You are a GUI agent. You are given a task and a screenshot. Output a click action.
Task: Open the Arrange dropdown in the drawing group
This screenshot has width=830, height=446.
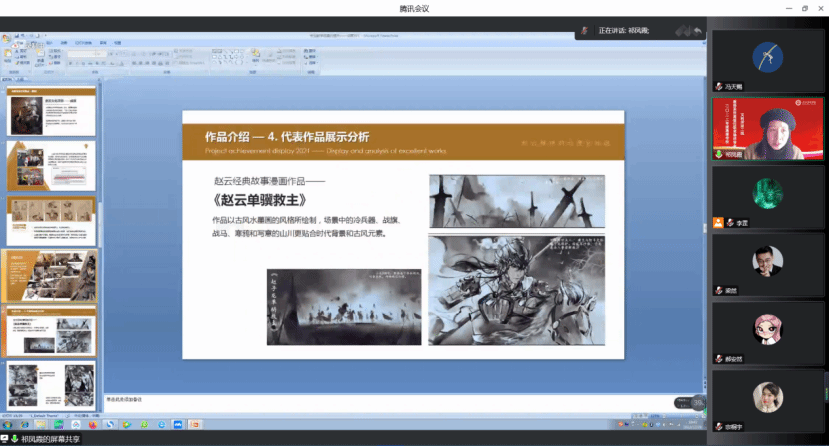tap(255, 56)
